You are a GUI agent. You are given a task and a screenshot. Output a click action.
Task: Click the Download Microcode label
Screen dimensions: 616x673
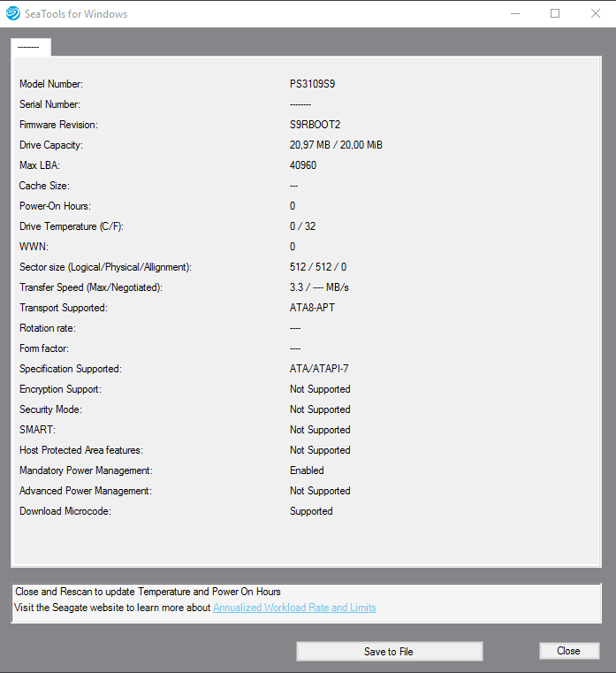65,511
